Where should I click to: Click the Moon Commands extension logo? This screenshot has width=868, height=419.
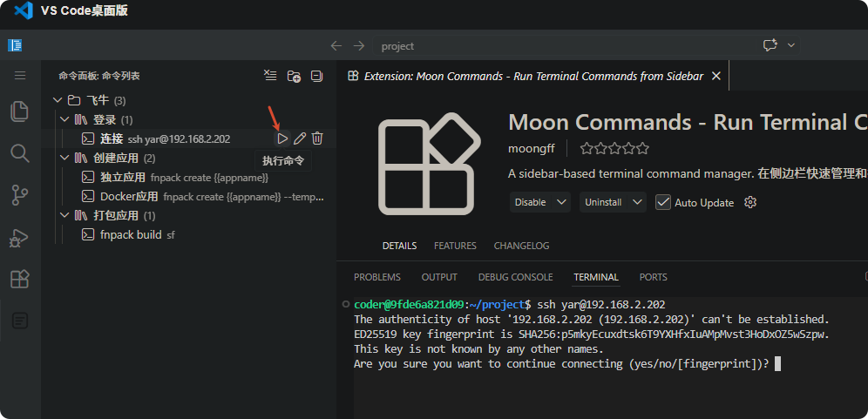[x=430, y=164]
